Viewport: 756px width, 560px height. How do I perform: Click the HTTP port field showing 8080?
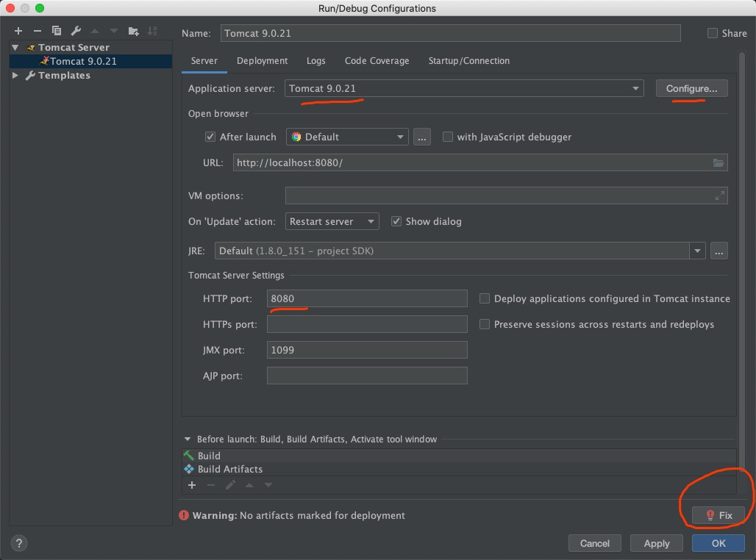(x=367, y=298)
